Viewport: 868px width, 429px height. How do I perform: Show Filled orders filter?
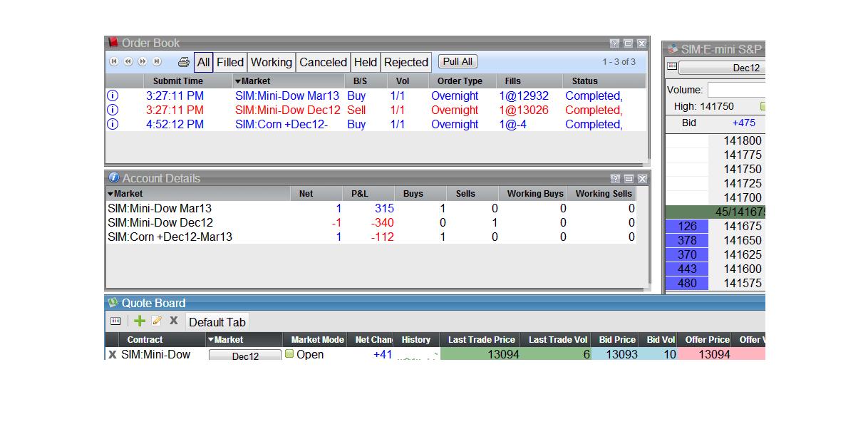[x=230, y=62]
